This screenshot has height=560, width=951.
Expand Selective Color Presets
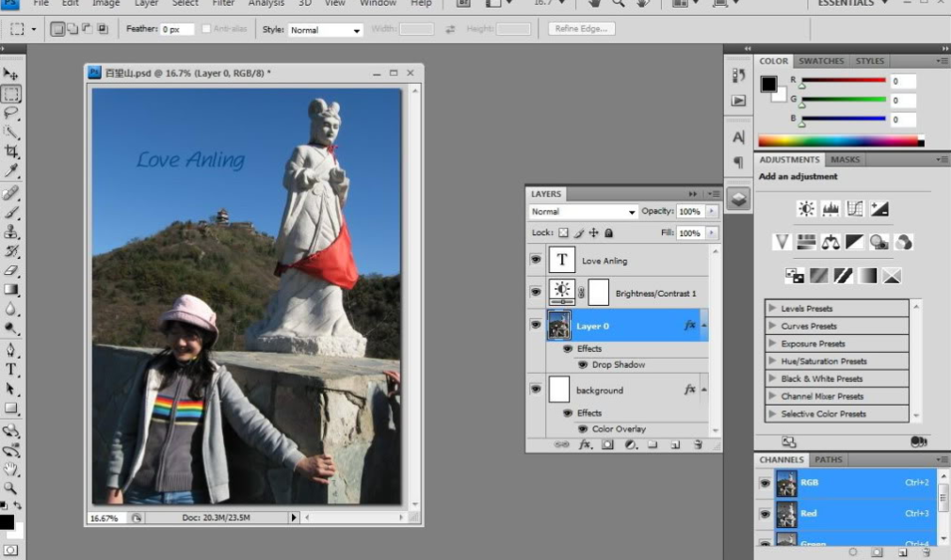(x=772, y=413)
